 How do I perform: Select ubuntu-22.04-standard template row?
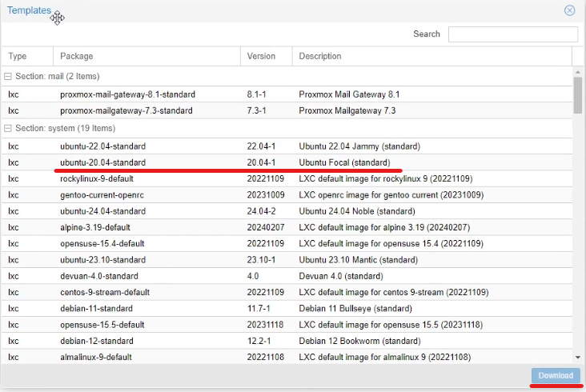(x=287, y=146)
